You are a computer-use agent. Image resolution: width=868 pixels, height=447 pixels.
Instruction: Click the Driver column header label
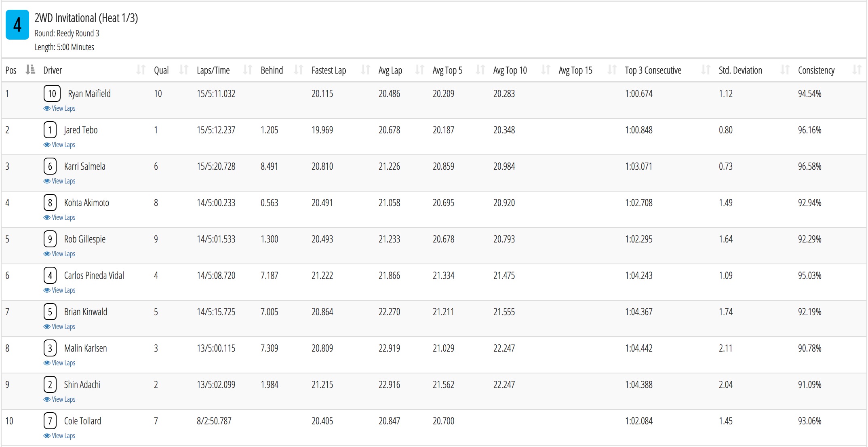[53, 70]
